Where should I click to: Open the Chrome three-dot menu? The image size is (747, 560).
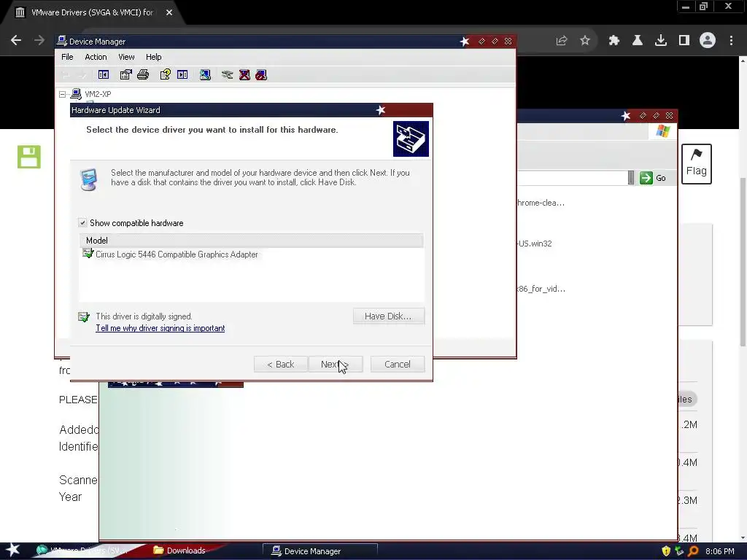[x=731, y=41]
